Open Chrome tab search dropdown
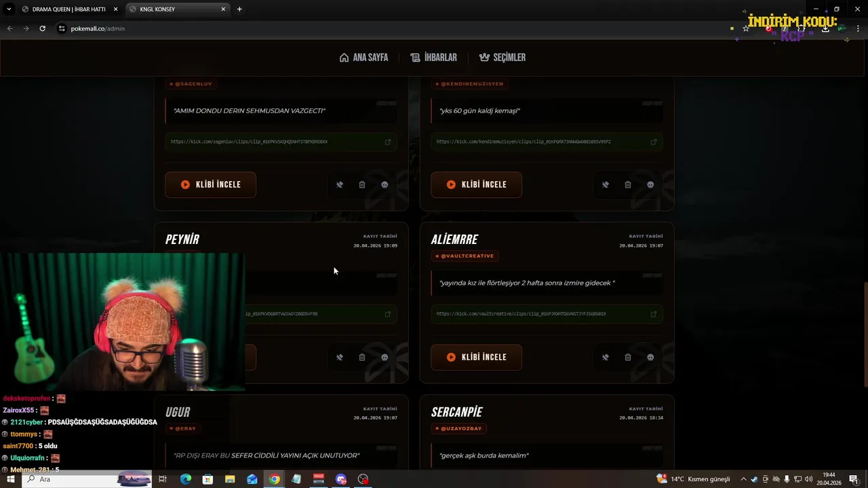Image resolution: width=868 pixels, height=488 pixels. pos(9,9)
